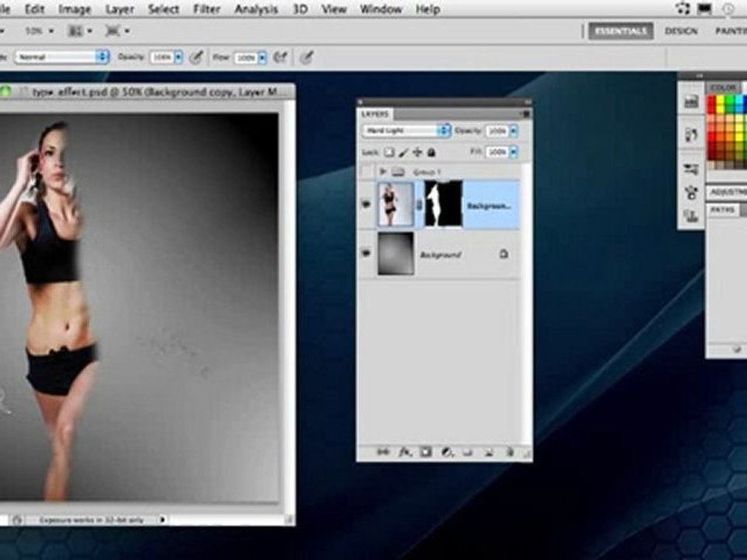Open the History panel icon in the dock
Image resolution: width=747 pixels, height=560 pixels.
[691, 135]
